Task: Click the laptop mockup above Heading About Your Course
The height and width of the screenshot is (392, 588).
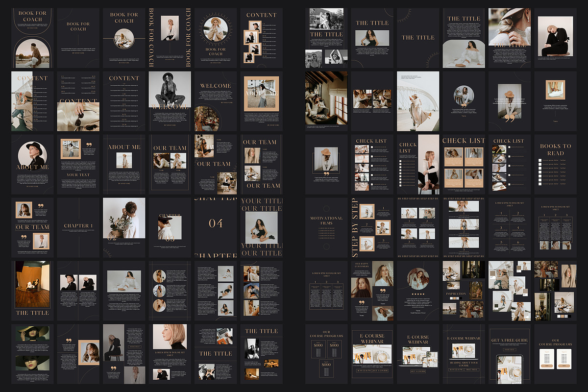Action: coord(464,350)
